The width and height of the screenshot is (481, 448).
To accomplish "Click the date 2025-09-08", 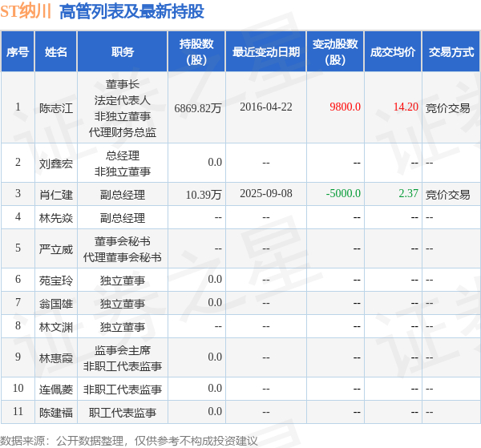I will pyautogui.click(x=266, y=193).
